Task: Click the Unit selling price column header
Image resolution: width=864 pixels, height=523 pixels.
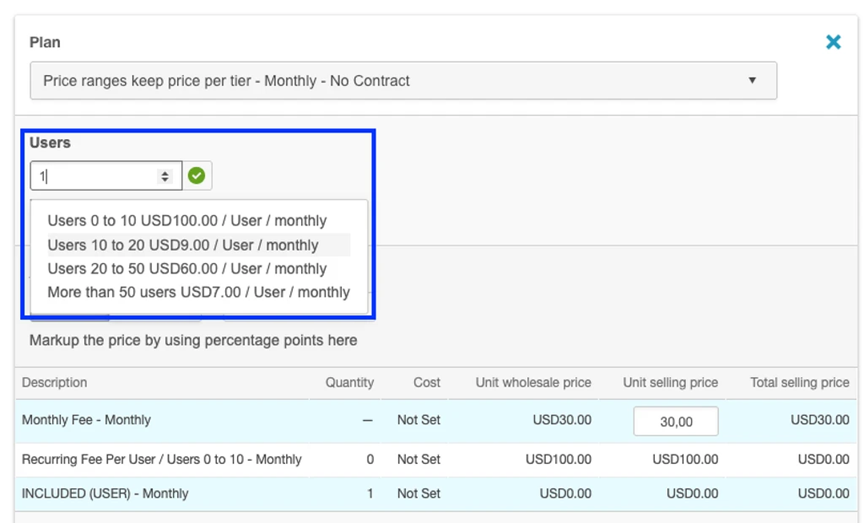Action: point(670,382)
